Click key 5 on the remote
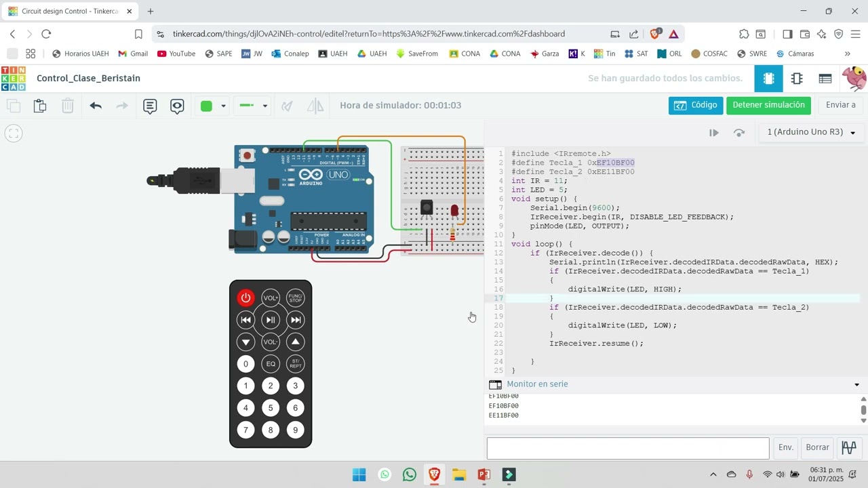The height and width of the screenshot is (488, 868). pos(271,408)
